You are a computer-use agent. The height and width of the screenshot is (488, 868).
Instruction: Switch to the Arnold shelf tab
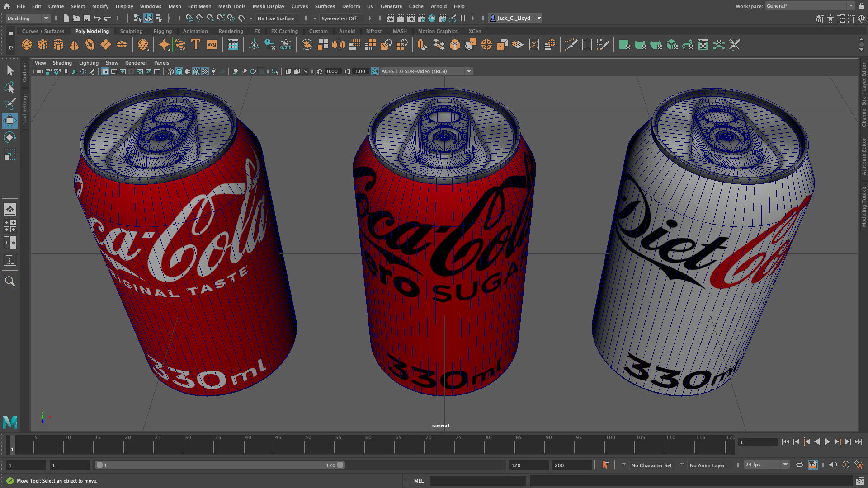pos(347,31)
